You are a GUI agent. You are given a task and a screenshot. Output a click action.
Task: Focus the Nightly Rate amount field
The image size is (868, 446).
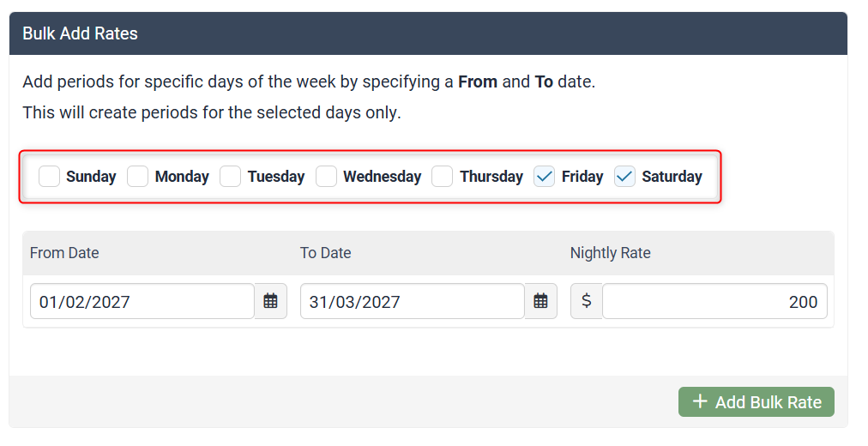(714, 301)
